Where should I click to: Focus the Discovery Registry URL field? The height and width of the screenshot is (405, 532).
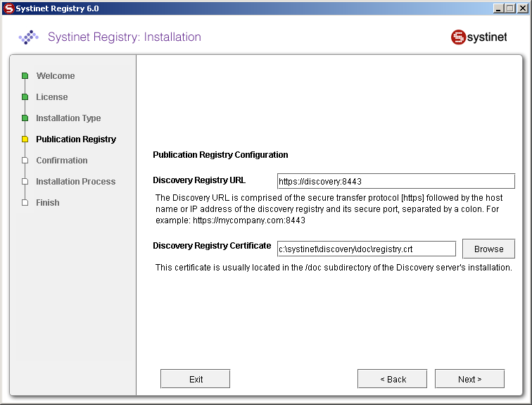[x=396, y=181]
